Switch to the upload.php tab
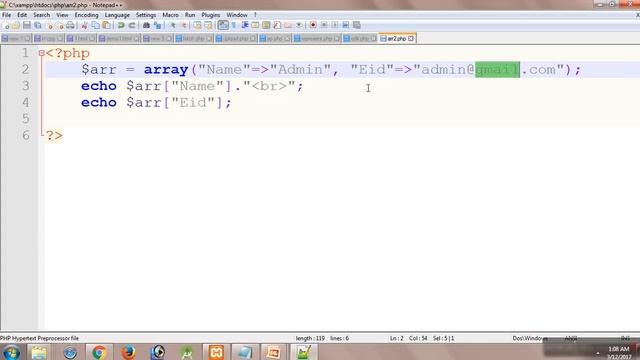 (x=236, y=38)
